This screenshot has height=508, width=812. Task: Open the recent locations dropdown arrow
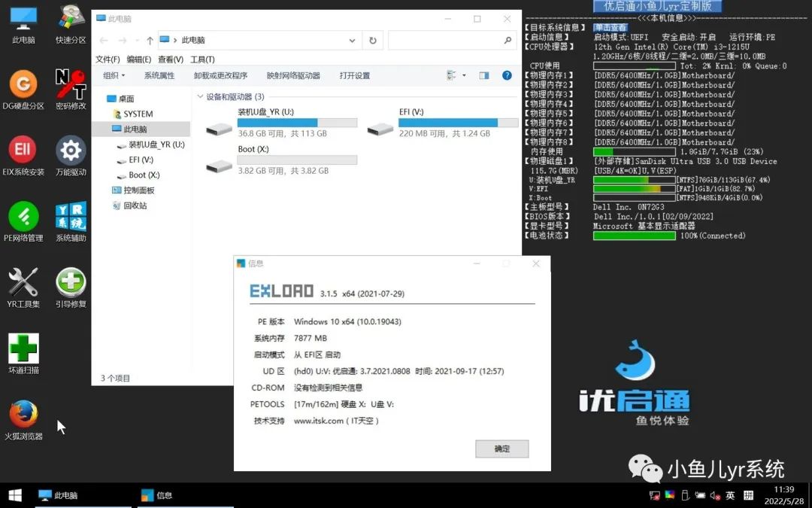(x=137, y=41)
